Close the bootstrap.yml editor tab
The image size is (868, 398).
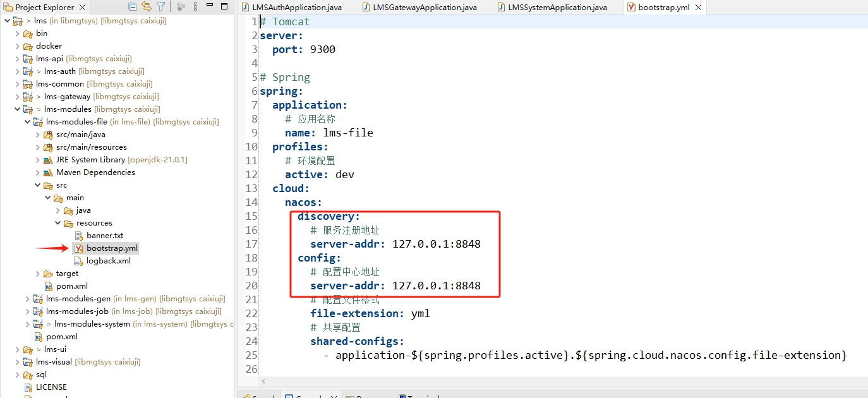[x=698, y=8]
